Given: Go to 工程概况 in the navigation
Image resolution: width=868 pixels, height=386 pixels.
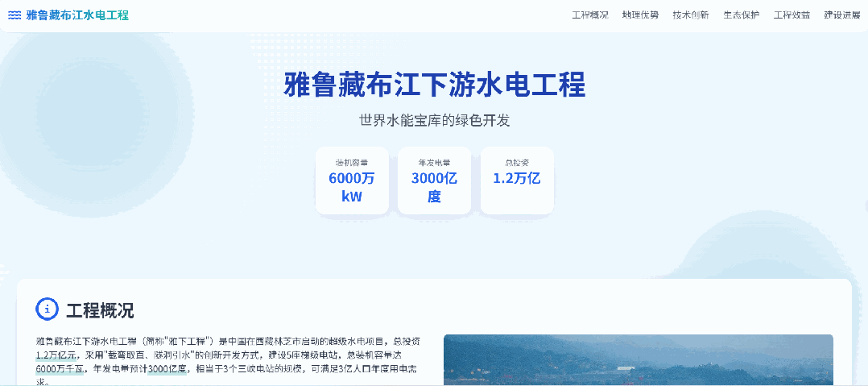Looking at the screenshot, I should coord(590,15).
